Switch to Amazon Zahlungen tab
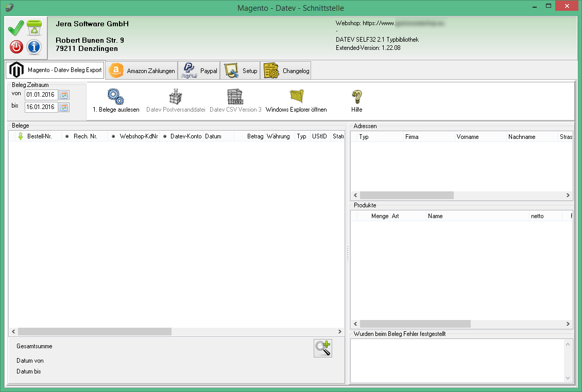The image size is (582, 392). tap(143, 71)
